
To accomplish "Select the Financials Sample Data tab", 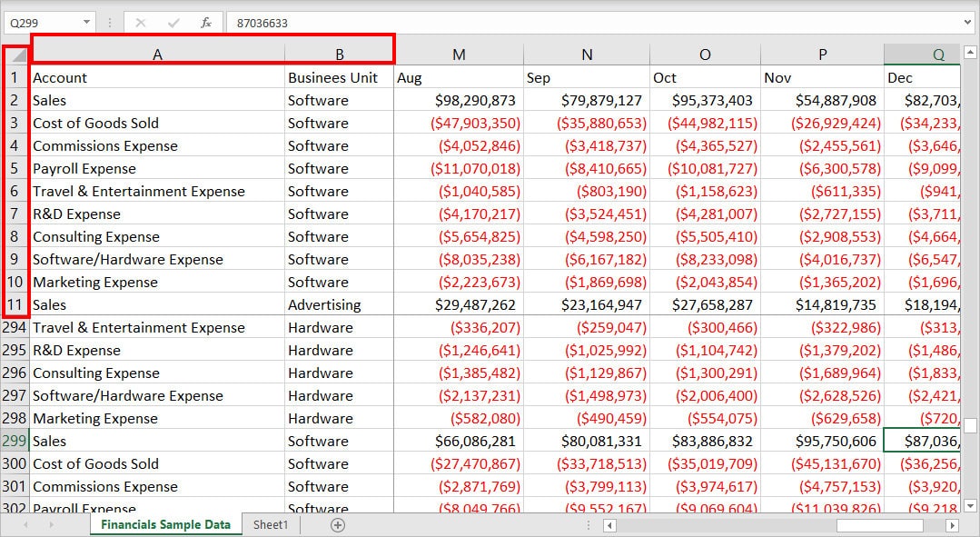I will [166, 525].
